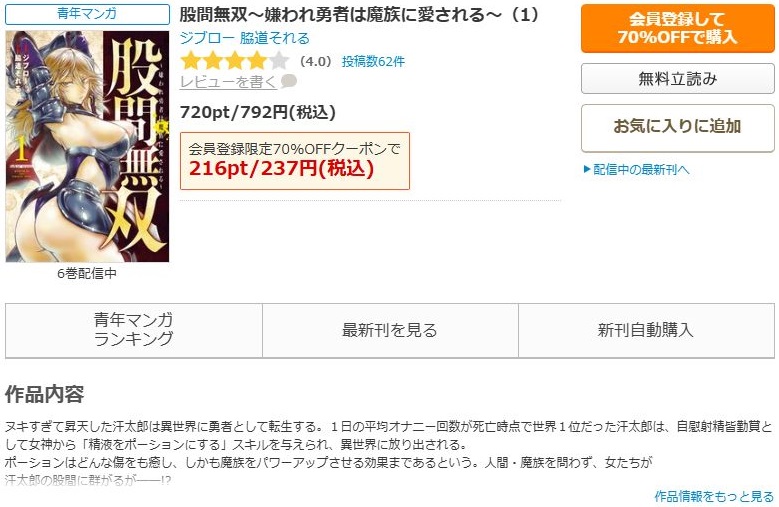Go to 配信中の最新刊へ link
The height and width of the screenshot is (507, 779).
641,170
